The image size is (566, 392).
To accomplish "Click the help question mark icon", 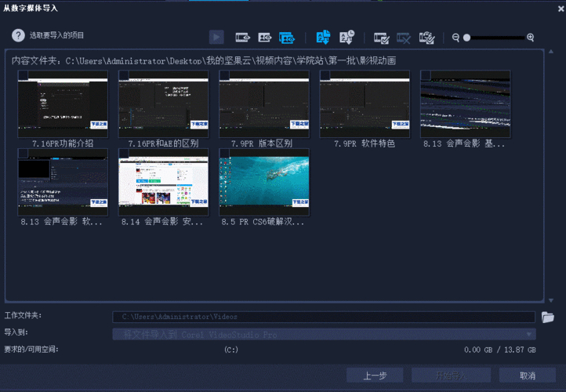I will pos(18,35).
